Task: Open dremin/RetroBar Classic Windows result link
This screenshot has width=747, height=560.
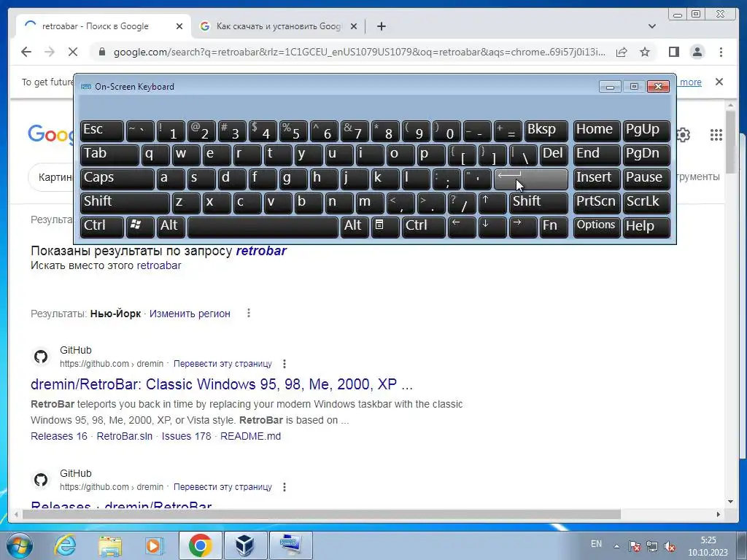Action: (222, 384)
